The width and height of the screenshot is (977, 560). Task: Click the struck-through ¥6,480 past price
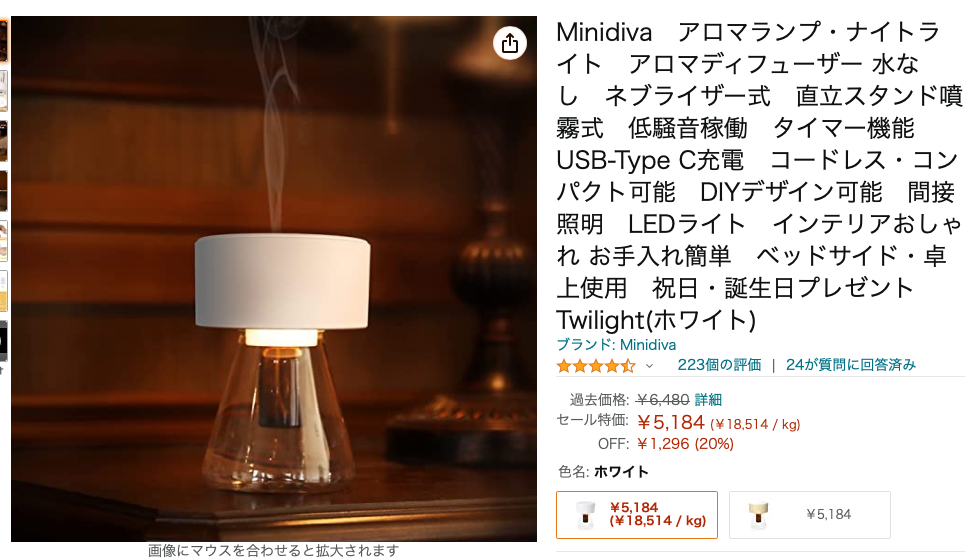(x=662, y=399)
